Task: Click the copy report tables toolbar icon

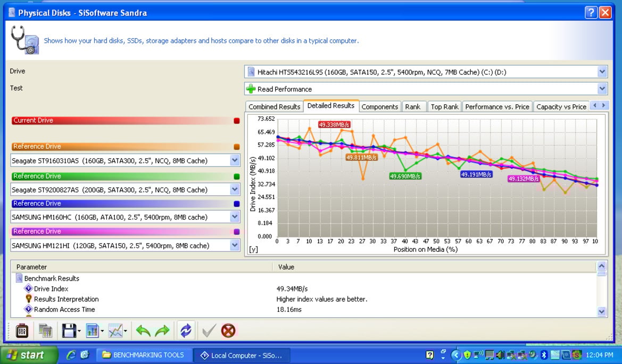Action: [45, 331]
